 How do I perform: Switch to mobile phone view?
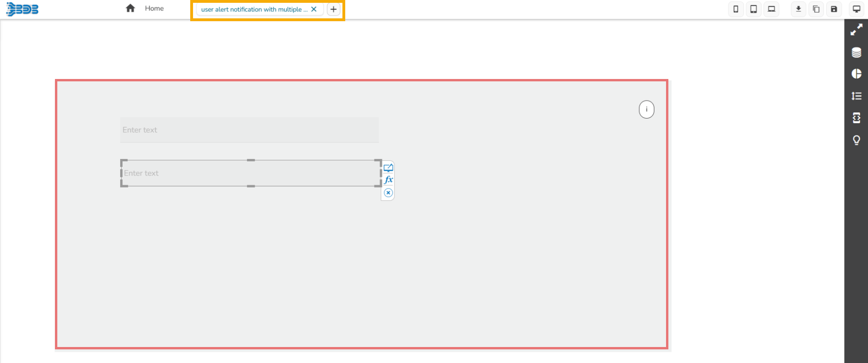[736, 9]
